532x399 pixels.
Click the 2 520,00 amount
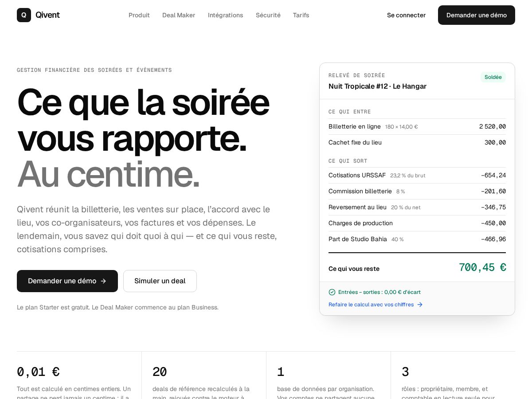click(x=493, y=127)
